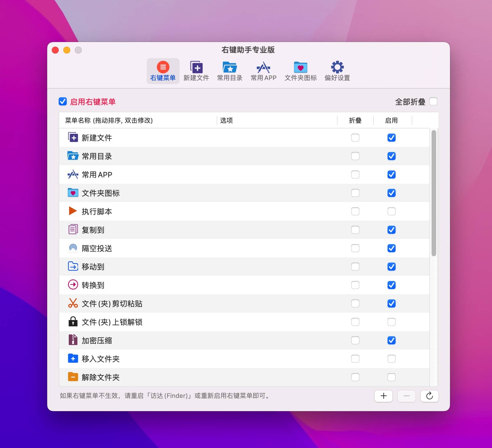Select the 加密压缩 row text
The image size is (492, 448).
(97, 340)
